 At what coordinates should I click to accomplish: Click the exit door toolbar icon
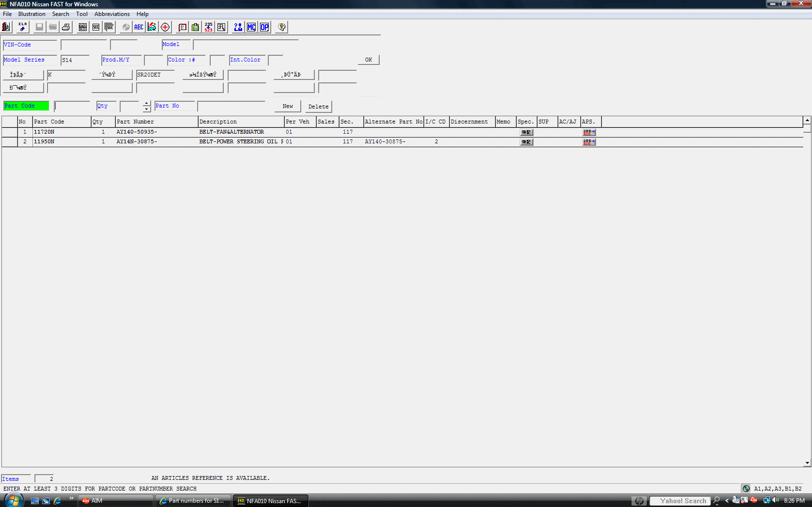click(x=6, y=27)
